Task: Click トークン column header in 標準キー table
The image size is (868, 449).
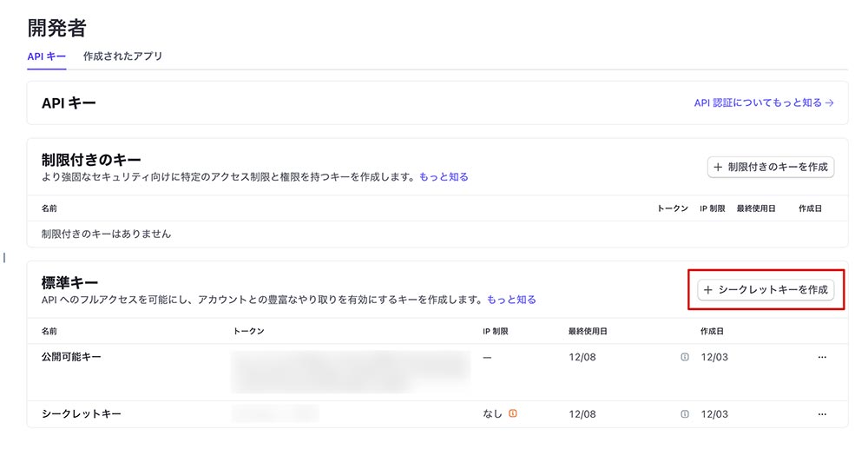Action: tap(248, 331)
